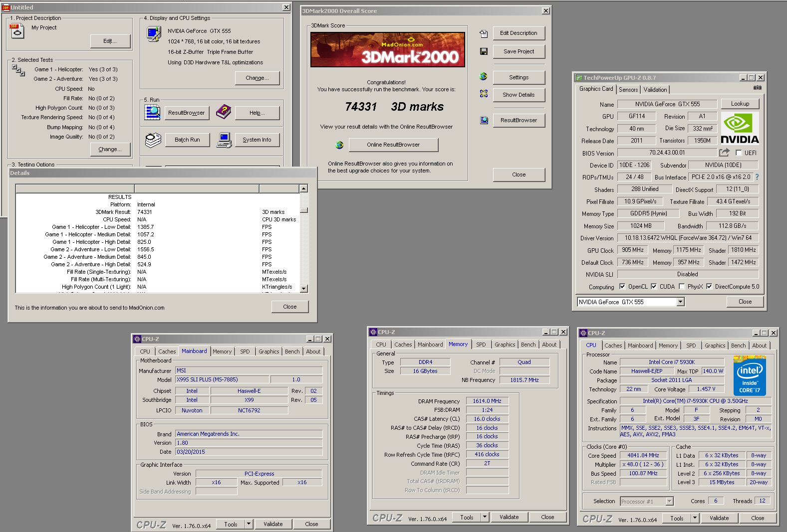Click Validate in the Memory CPU-Z window
Viewport: 787px width, 532px height.
(x=509, y=517)
